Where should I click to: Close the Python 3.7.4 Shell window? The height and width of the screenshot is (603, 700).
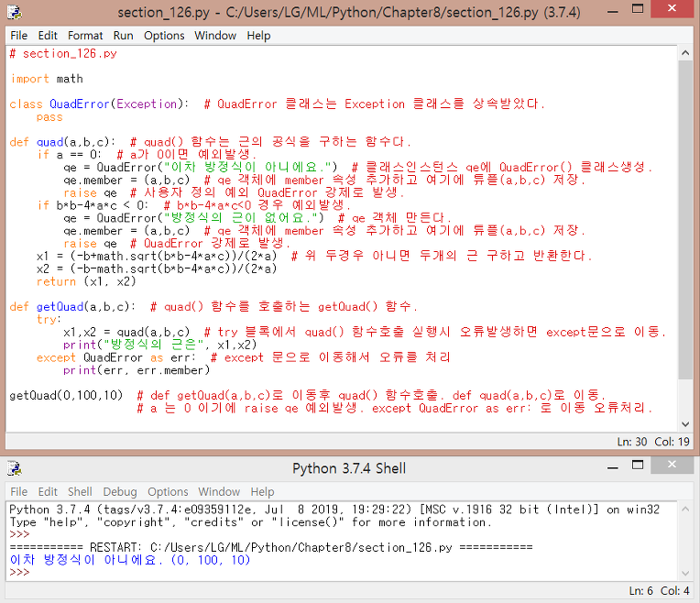pos(672,465)
